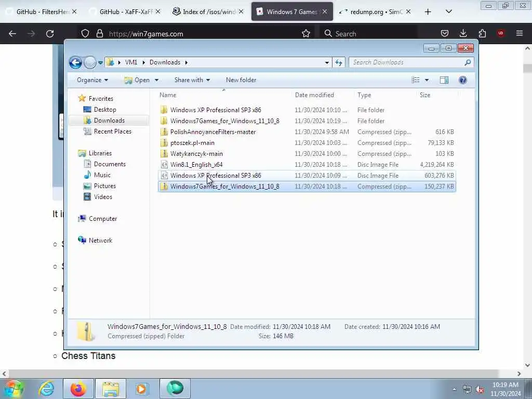Select Downloads in the navigation pane
The image size is (532, 399).
pos(109,121)
